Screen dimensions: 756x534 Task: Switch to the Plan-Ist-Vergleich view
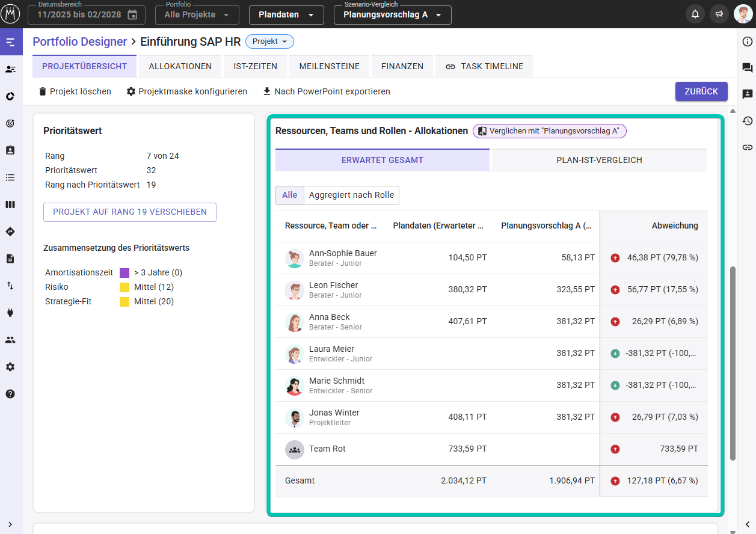click(599, 160)
